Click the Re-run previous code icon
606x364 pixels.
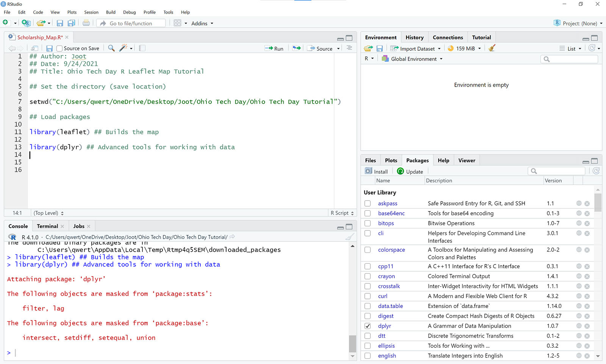pyautogui.click(x=297, y=48)
